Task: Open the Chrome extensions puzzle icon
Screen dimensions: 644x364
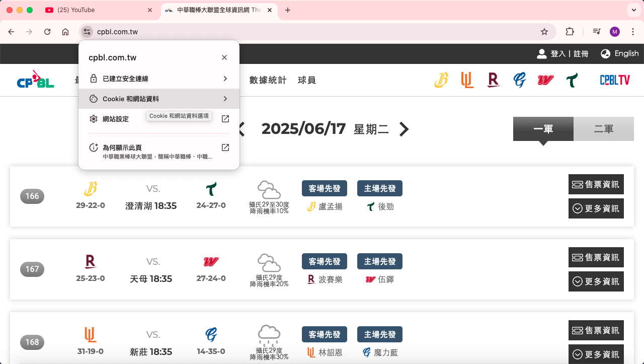Action: (570, 32)
